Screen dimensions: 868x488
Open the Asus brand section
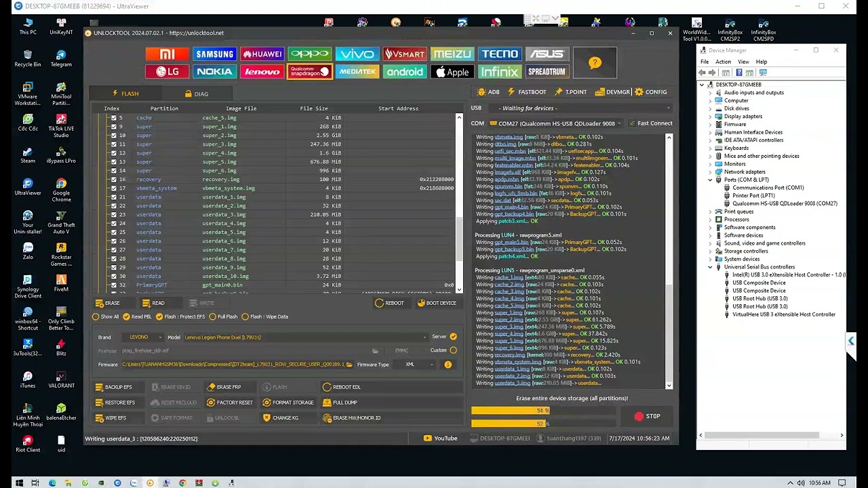pyautogui.click(x=547, y=54)
